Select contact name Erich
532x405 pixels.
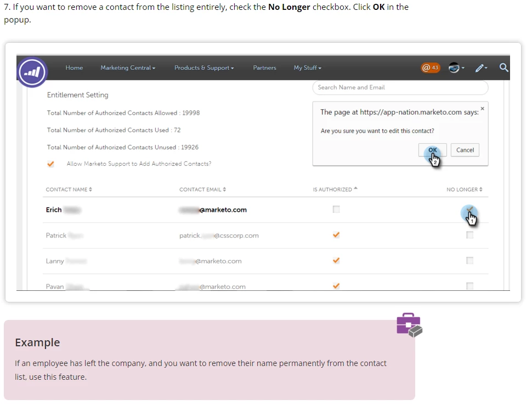point(63,210)
